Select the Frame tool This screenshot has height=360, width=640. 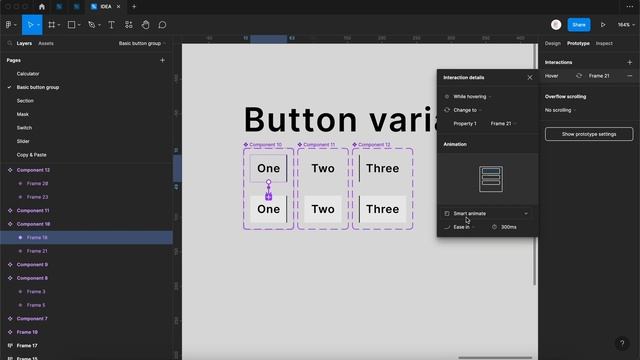51,25
